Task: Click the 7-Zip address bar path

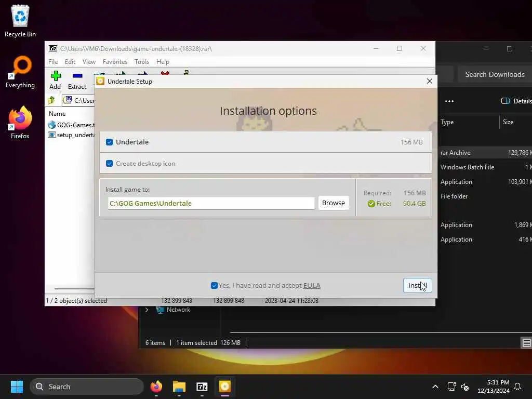Action: 79,100
